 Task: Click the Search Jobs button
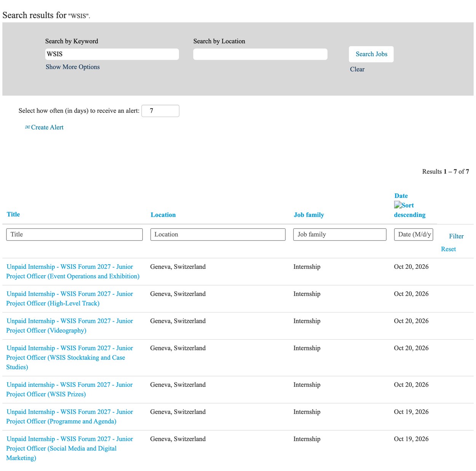click(x=371, y=54)
